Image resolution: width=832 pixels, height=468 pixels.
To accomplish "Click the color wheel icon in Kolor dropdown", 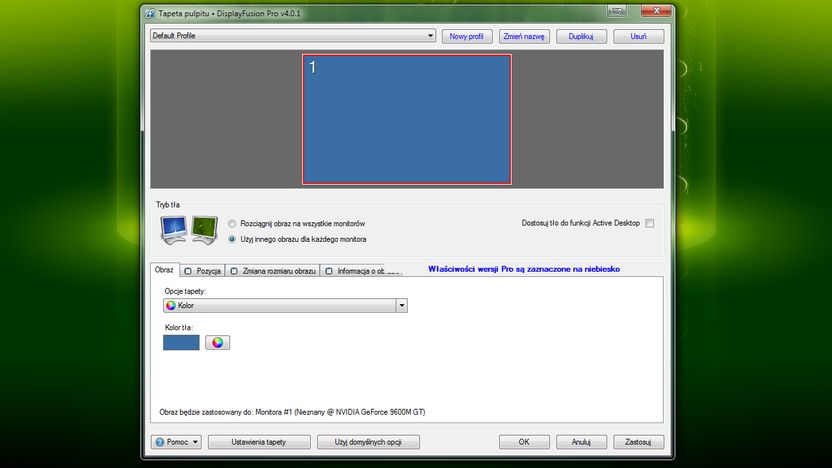I will point(171,306).
